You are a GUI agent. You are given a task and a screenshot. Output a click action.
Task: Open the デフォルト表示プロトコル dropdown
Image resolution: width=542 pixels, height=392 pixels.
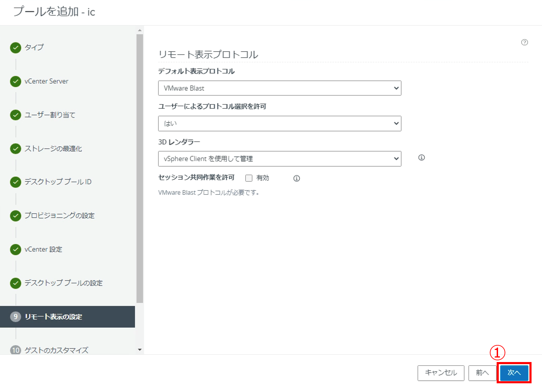pos(279,88)
